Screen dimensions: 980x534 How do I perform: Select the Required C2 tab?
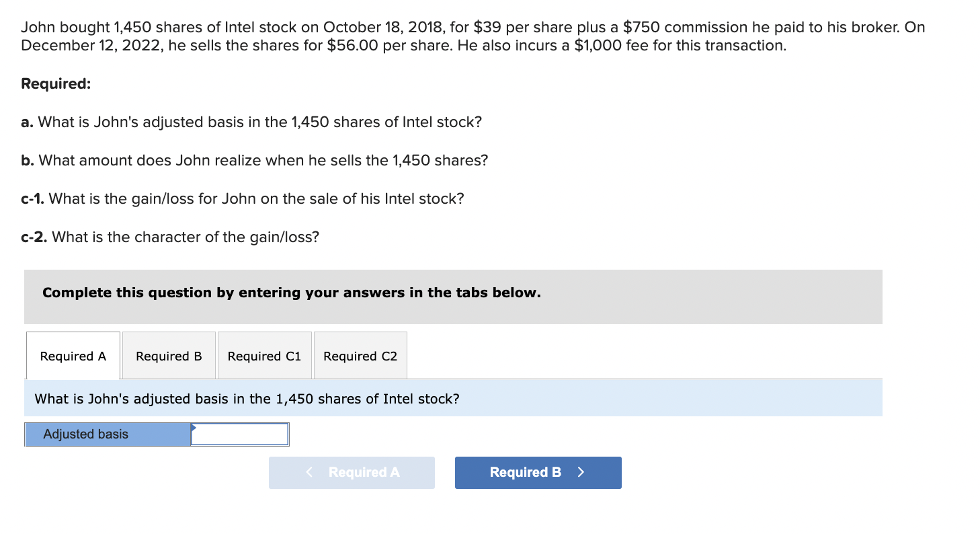360,356
